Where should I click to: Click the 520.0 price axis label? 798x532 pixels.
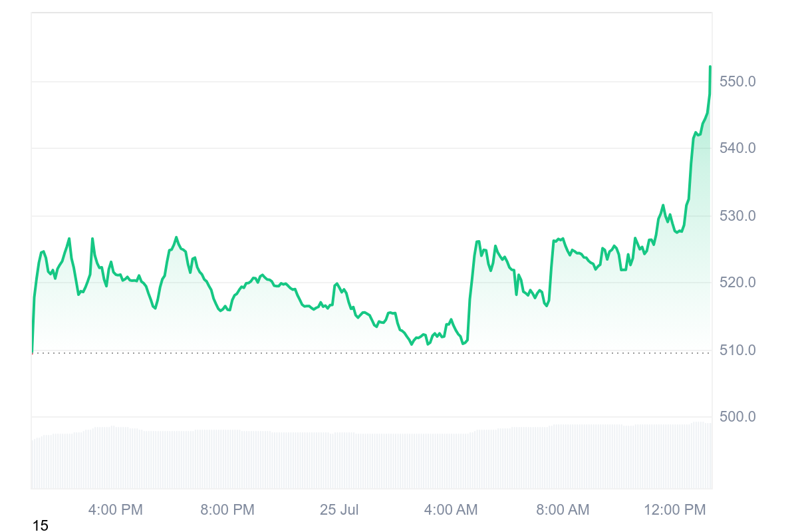(x=737, y=283)
